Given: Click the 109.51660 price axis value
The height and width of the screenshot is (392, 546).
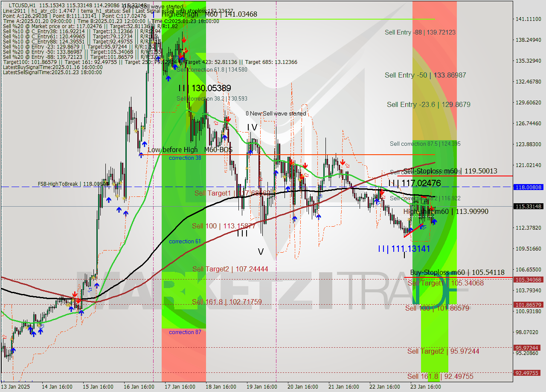Looking at the screenshot, I should click(x=529, y=248).
